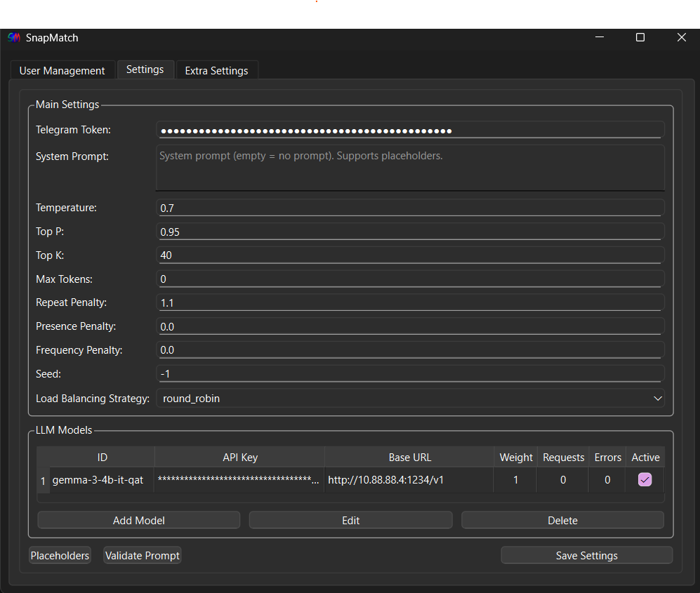Image resolution: width=700 pixels, height=593 pixels.
Task: Open the Load Balancing Strategy dropdown
Action: (x=410, y=398)
